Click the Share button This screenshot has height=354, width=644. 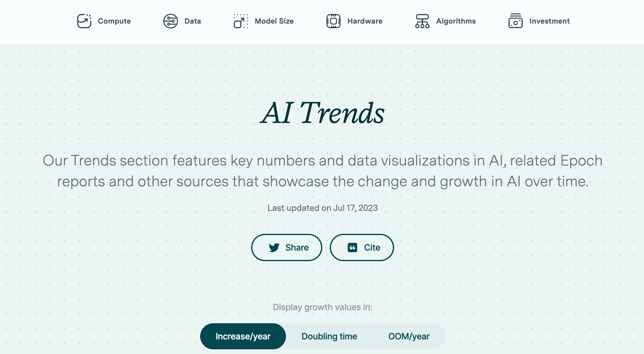point(287,247)
